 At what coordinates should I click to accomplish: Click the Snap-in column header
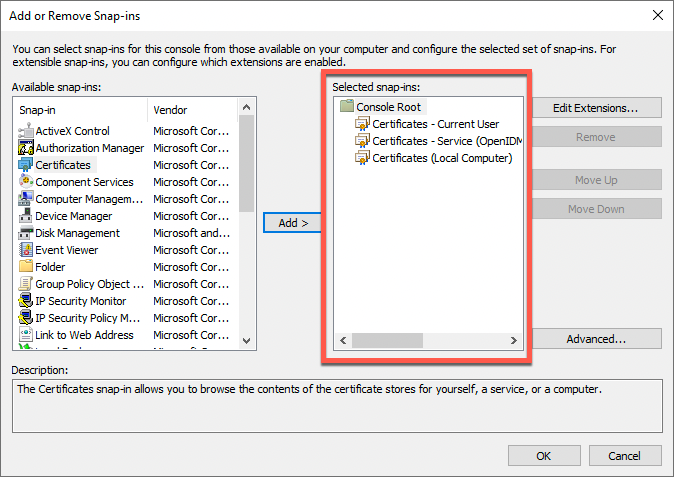click(80, 110)
